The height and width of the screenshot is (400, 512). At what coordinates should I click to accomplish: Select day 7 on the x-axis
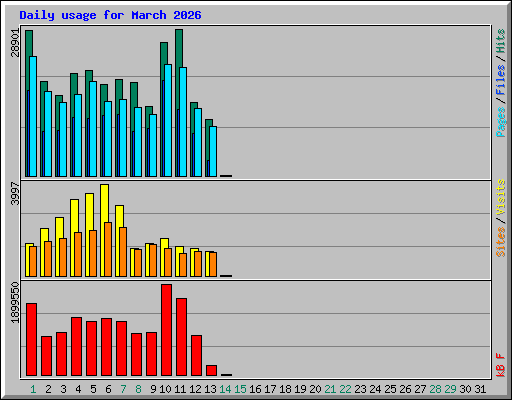pos(123,389)
